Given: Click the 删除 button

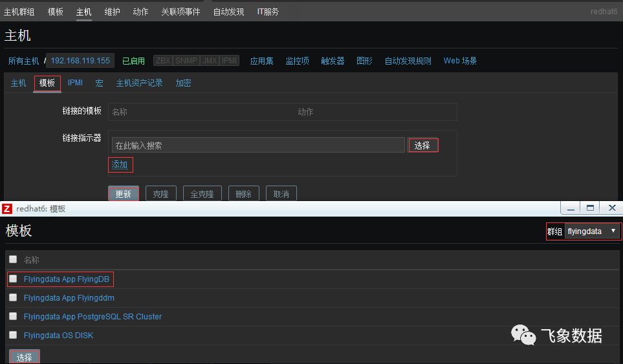Looking at the screenshot, I should click(x=243, y=194).
